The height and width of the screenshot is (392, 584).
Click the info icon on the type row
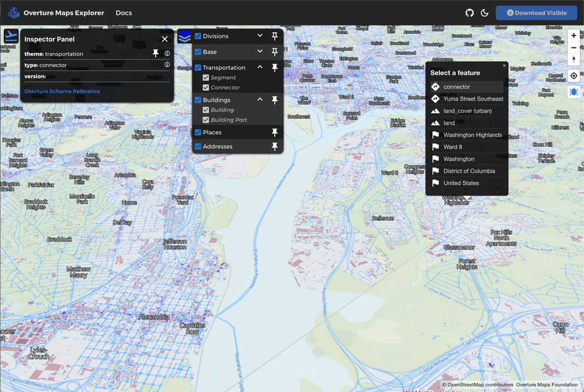click(167, 65)
